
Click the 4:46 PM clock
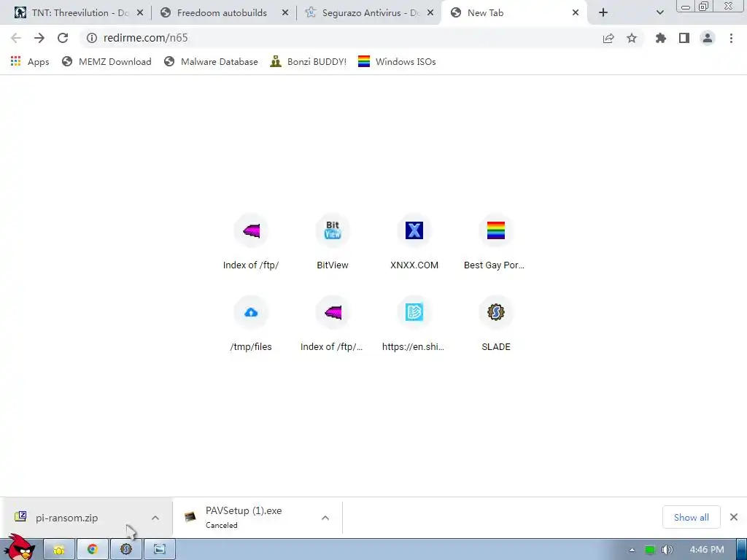click(707, 550)
